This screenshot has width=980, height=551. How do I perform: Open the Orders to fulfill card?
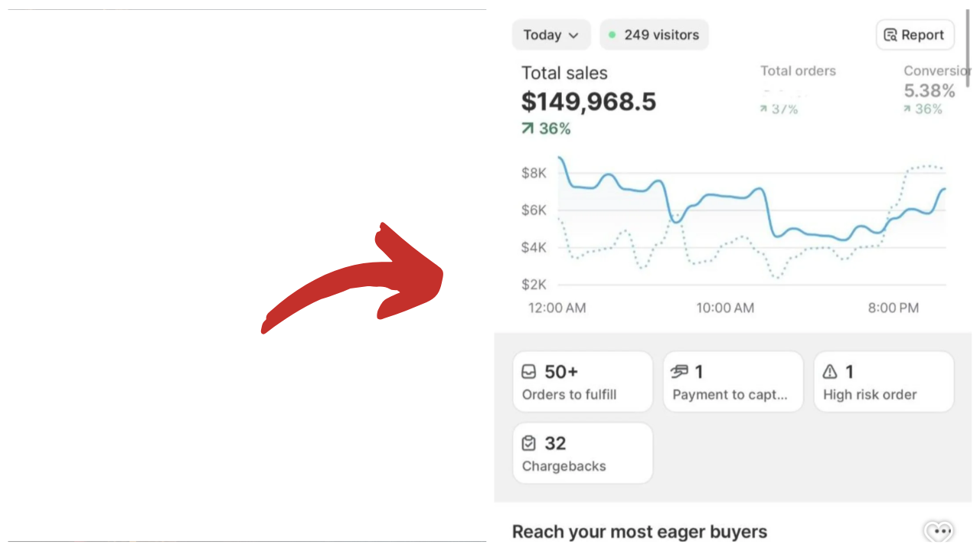click(582, 382)
